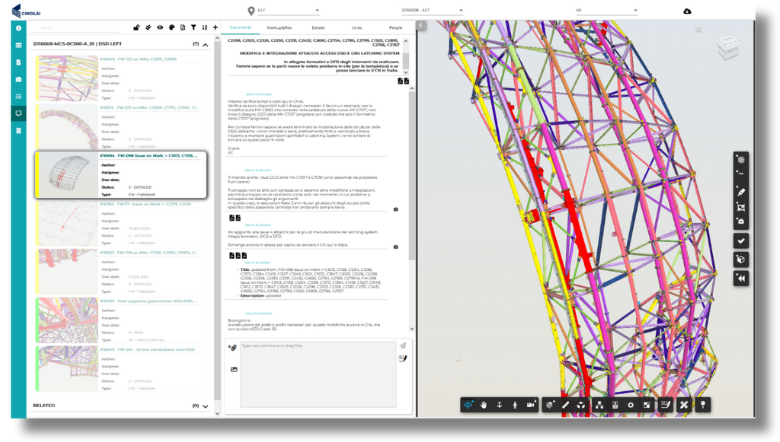Expand the RELATED section

click(205, 406)
